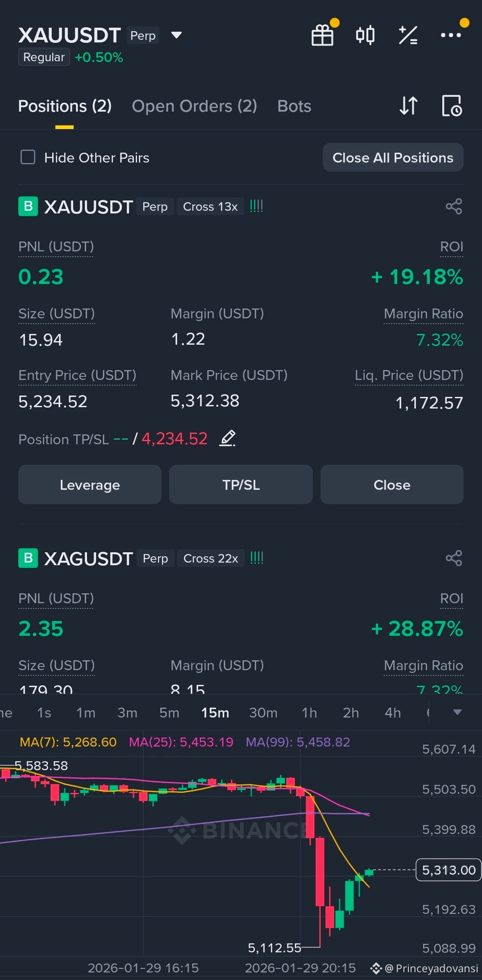Expand the XAUUSDT symbol dropdown arrow
Viewport: 482px width, 980px height.
click(x=177, y=35)
